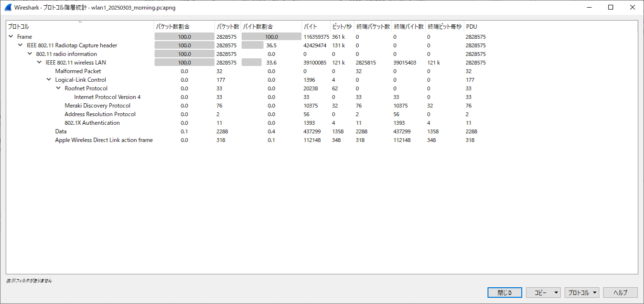Screen dimensions: 644x304
Task: Minimize the protocol hierarchy window
Action: click(x=589, y=7)
